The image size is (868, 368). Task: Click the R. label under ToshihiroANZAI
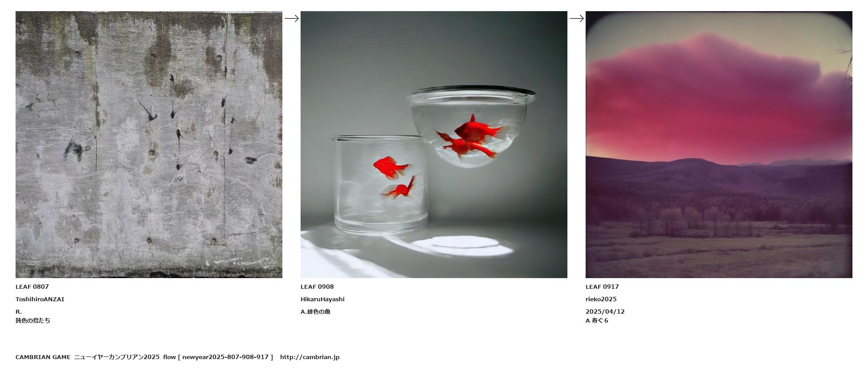click(19, 311)
